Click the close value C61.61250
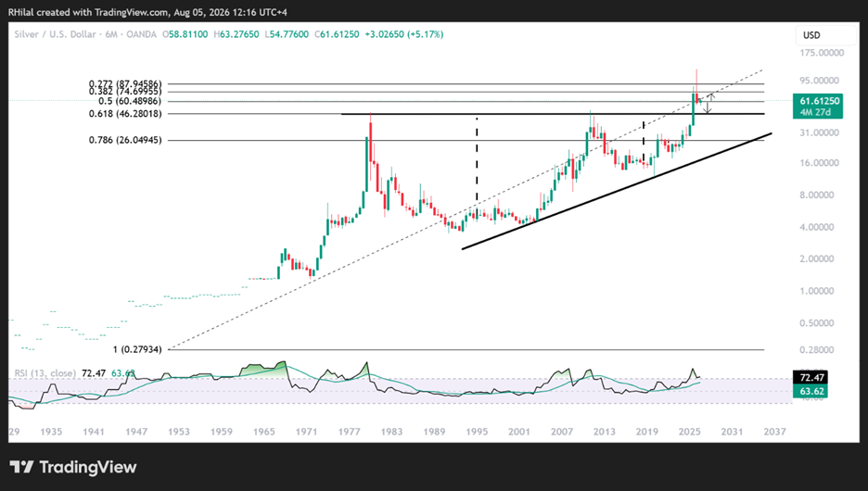 (337, 34)
